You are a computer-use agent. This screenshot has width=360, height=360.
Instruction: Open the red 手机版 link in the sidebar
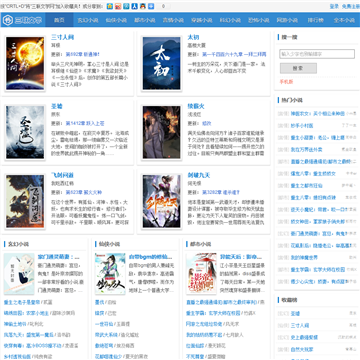286,82
